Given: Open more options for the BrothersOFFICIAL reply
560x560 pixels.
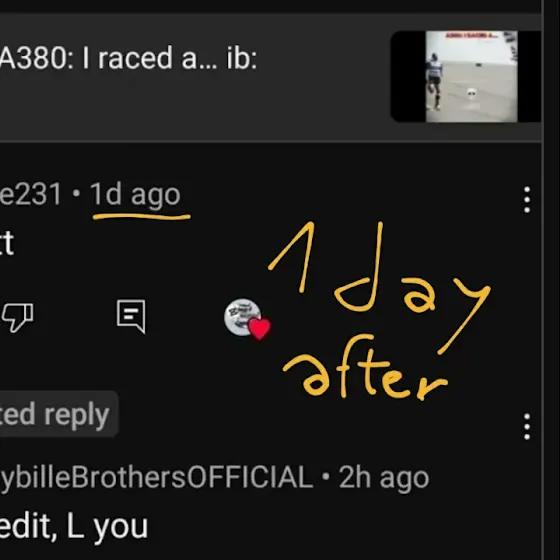Looking at the screenshot, I should (527, 427).
